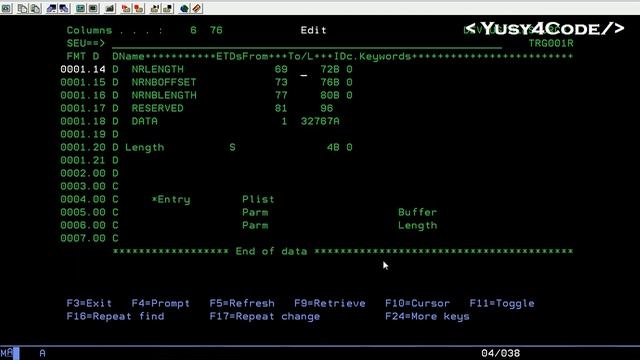
Task: Click F10=Cursor function key label
Action: pyautogui.click(x=418, y=303)
